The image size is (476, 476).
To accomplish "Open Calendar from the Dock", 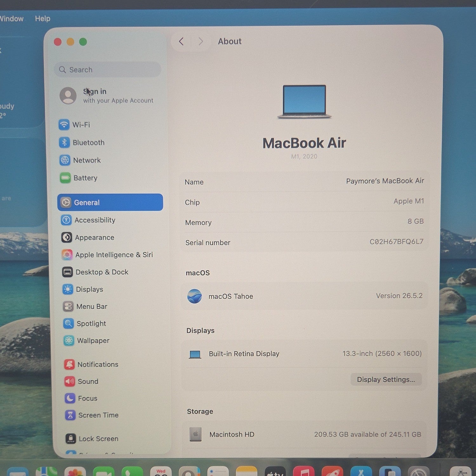I will coord(161,472).
